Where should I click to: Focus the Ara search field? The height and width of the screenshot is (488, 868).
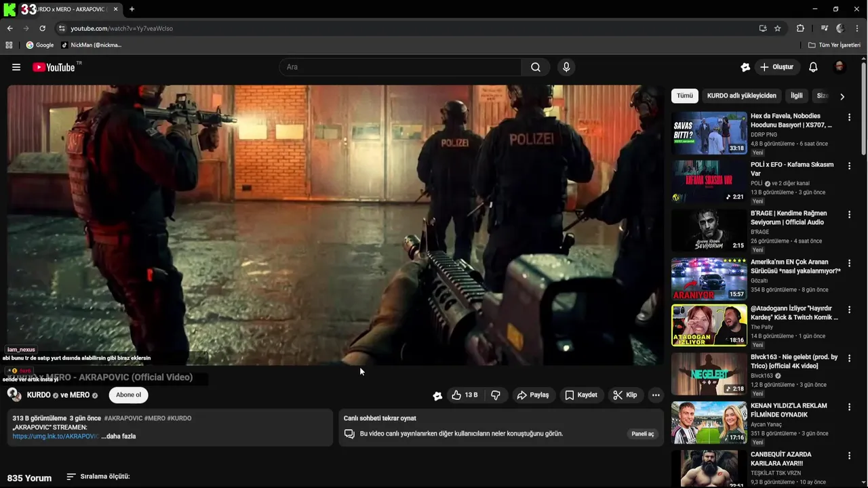point(400,67)
